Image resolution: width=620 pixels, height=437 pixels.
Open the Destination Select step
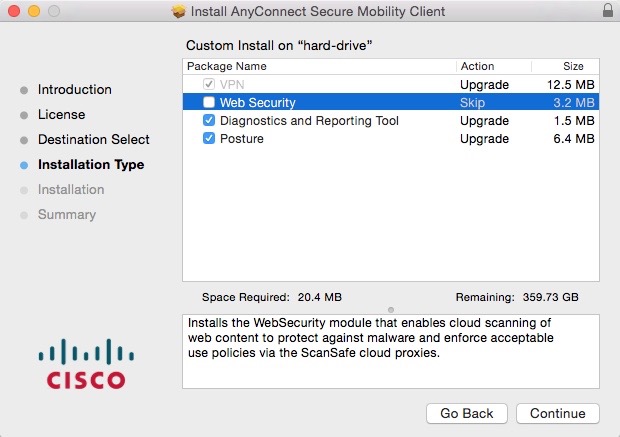coord(93,139)
